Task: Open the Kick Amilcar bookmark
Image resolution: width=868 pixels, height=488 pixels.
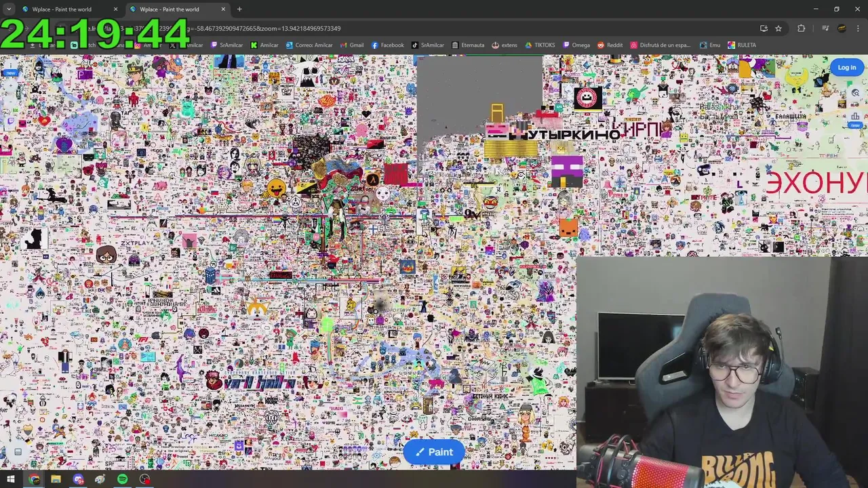Action: click(x=264, y=45)
